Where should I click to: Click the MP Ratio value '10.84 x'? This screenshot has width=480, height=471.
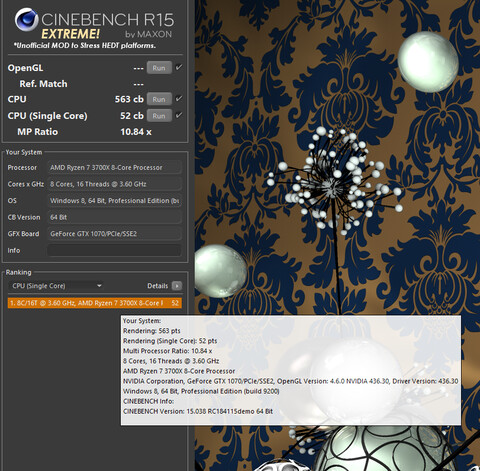pyautogui.click(x=136, y=132)
